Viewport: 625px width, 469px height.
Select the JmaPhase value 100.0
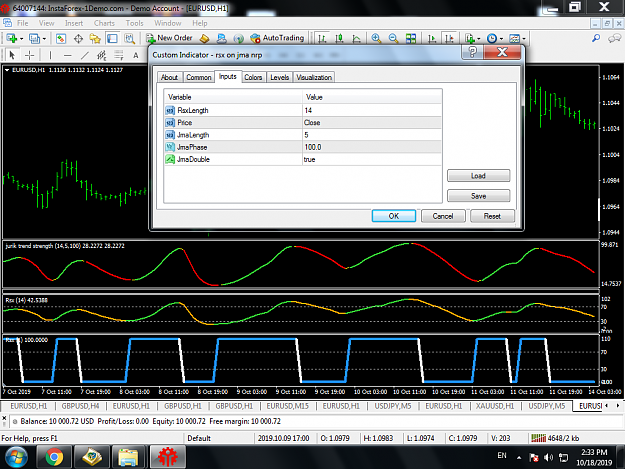pos(371,147)
